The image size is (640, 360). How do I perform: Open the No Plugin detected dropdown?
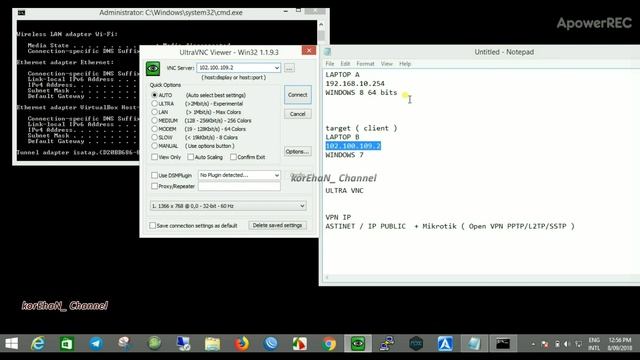239,175
